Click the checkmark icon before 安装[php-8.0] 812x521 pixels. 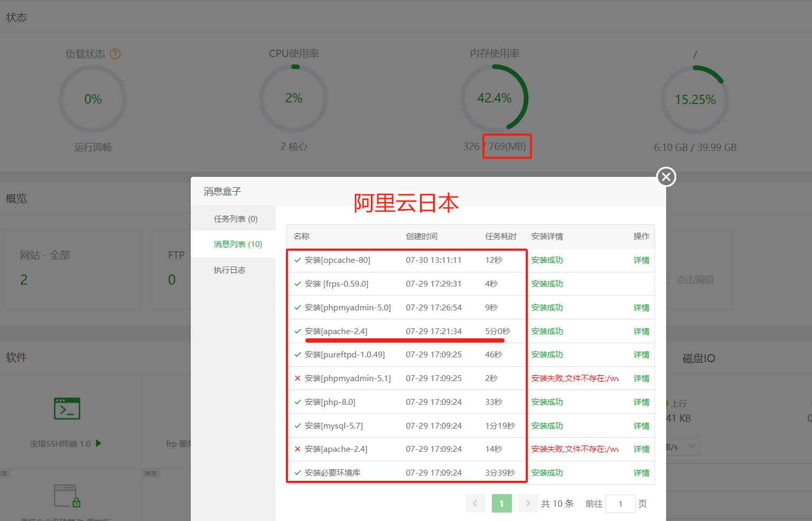point(297,402)
